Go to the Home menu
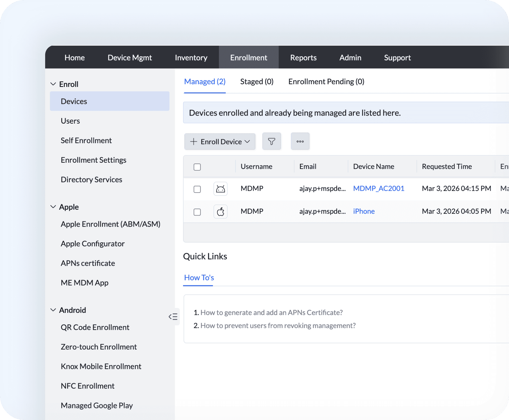The width and height of the screenshot is (509, 420). [x=75, y=57]
